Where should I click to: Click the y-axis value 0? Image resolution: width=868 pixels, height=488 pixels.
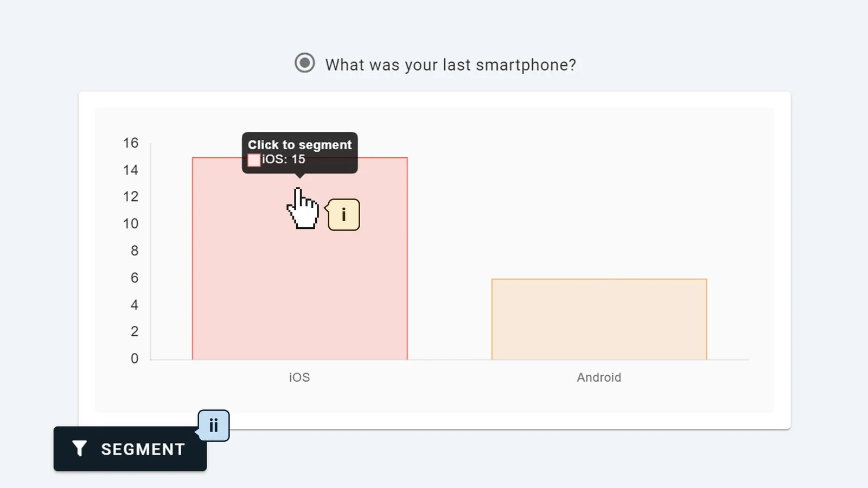(135, 358)
